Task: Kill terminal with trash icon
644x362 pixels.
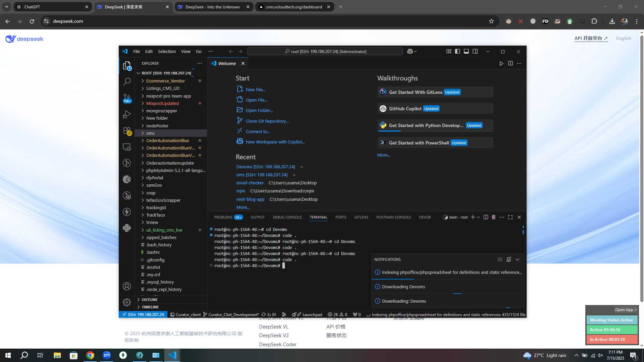Action: 494,217
